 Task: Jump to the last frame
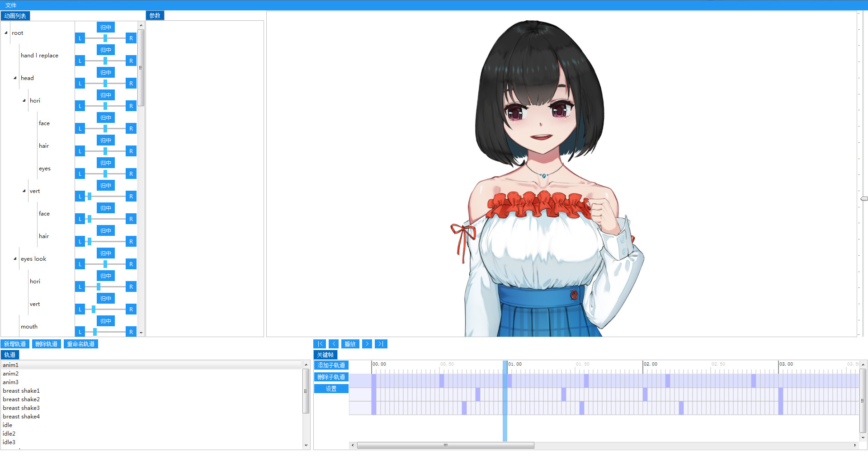click(x=381, y=344)
